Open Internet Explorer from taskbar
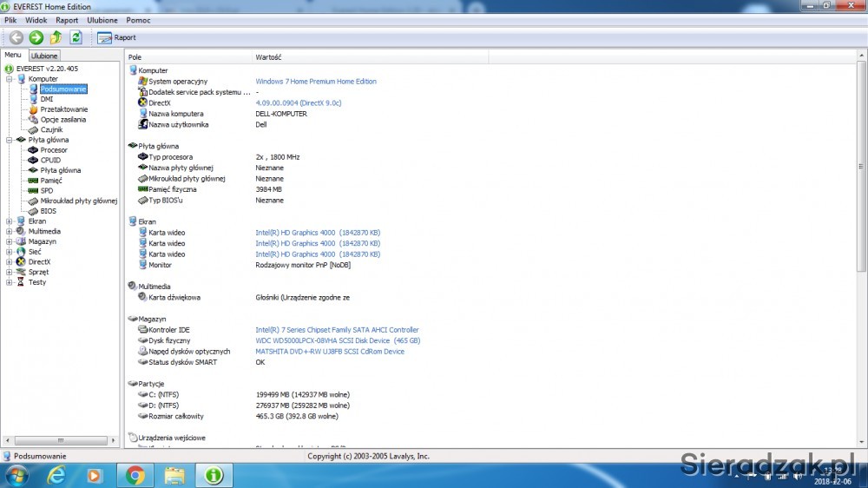Screen dimensions: 868x488 click(56, 475)
